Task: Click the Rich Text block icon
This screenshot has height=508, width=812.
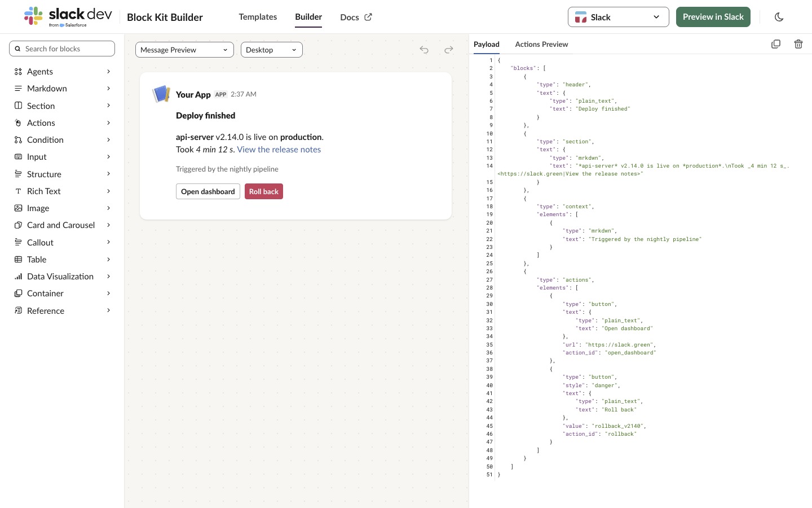Action: point(18,191)
